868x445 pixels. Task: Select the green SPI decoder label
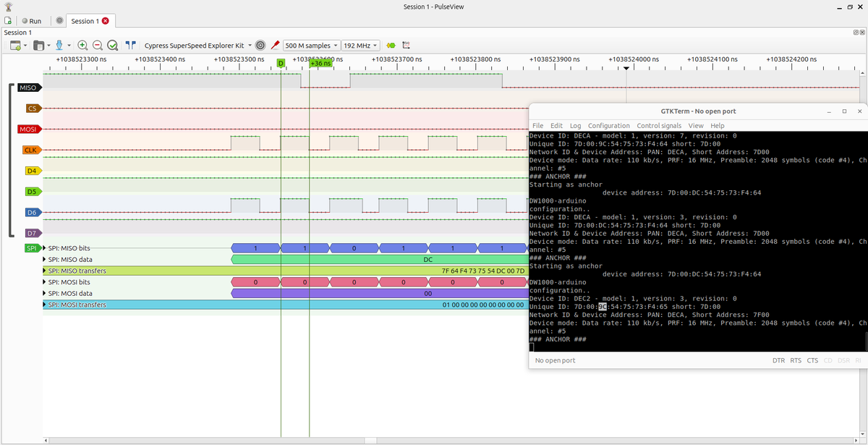coord(32,248)
